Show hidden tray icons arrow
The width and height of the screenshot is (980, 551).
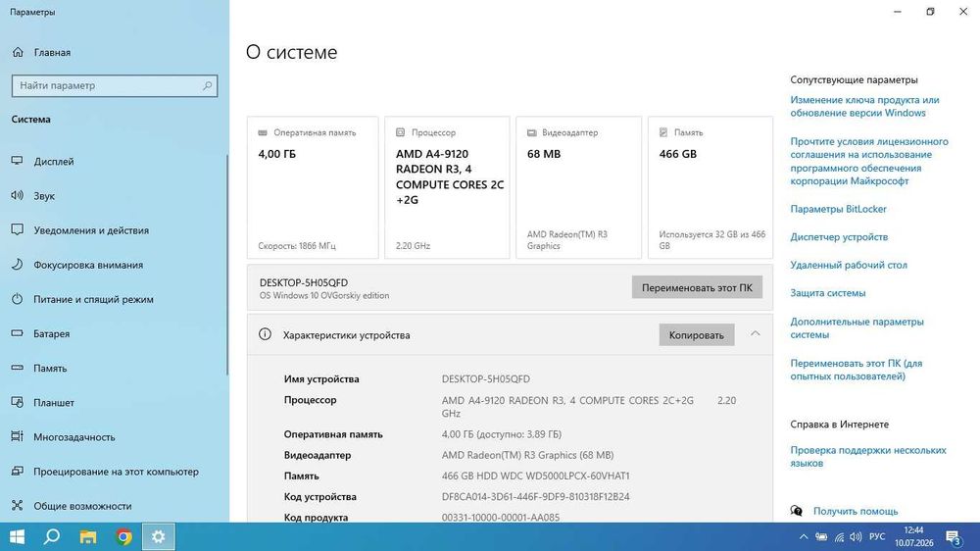coord(804,536)
